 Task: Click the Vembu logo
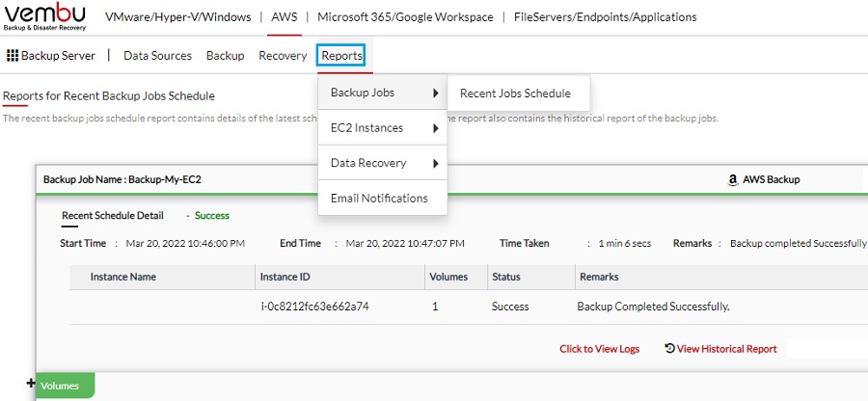pyautogui.click(x=44, y=17)
